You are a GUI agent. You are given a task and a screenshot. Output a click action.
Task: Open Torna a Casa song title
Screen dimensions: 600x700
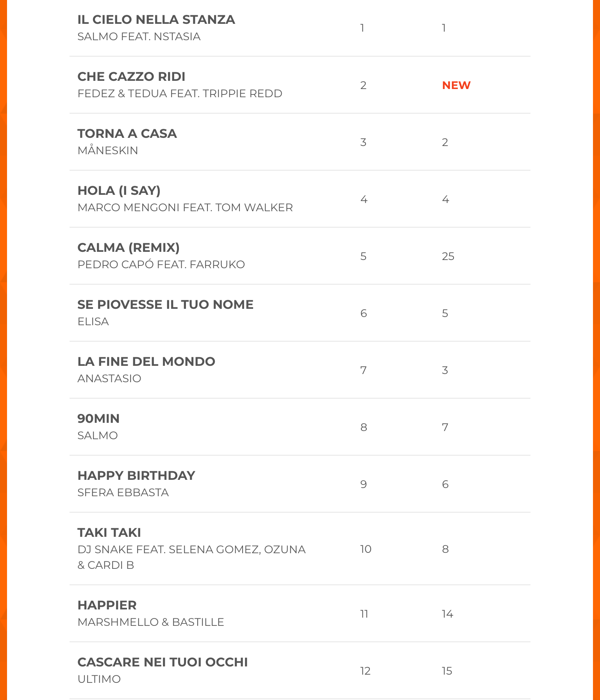click(127, 134)
